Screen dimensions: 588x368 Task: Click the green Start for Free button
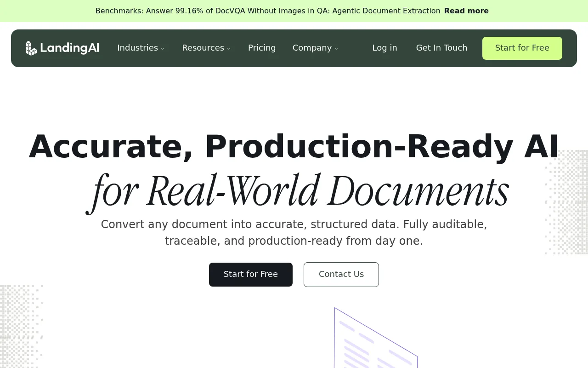[522, 48]
